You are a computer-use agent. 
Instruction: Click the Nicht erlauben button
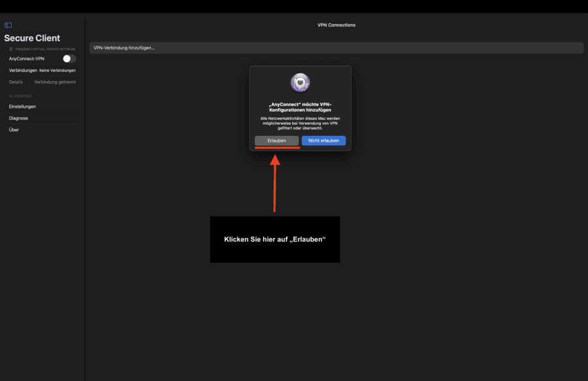(x=323, y=141)
